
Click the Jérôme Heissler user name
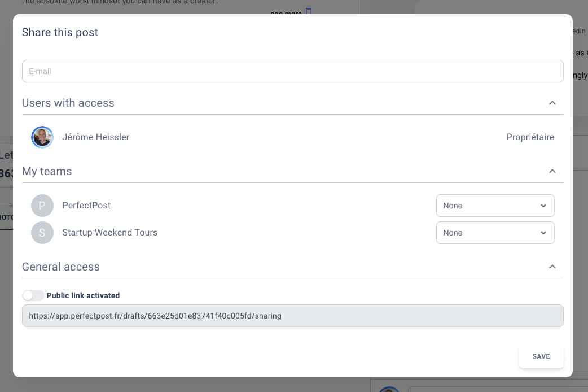click(95, 137)
